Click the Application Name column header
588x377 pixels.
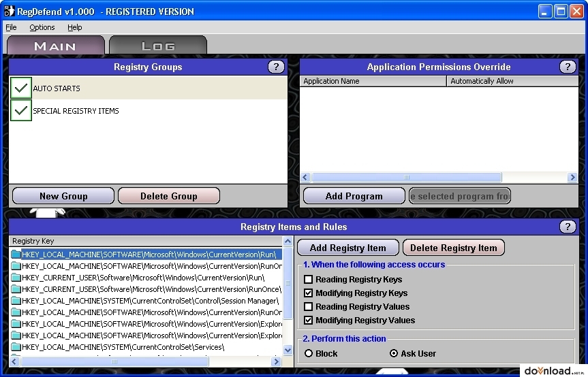point(373,81)
